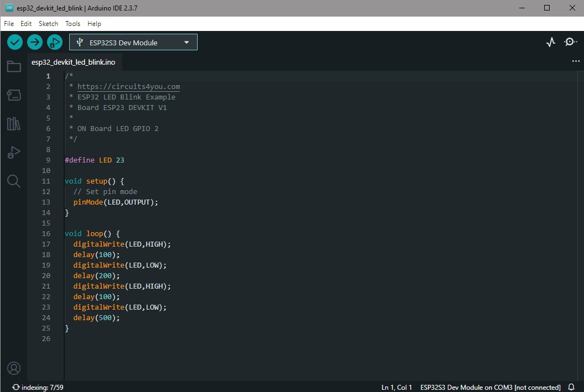Click the delay(200); statement
The width and height of the screenshot is (584, 392).
click(96, 275)
